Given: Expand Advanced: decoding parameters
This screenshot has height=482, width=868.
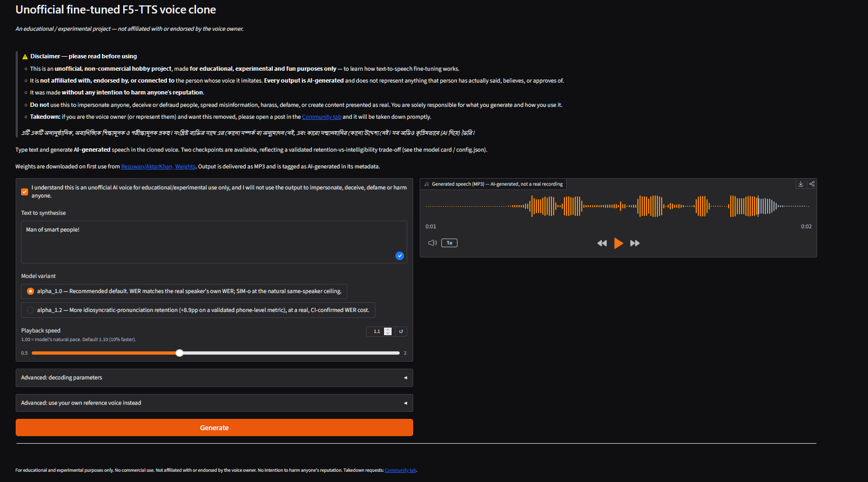Looking at the screenshot, I should pos(214,378).
